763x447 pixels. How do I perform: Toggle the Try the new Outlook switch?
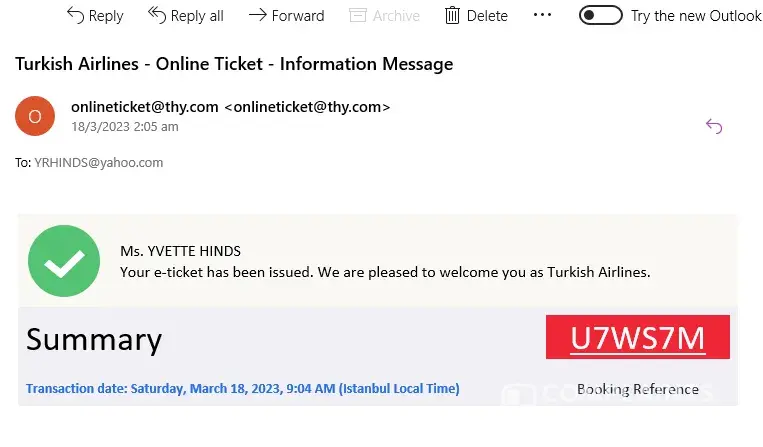[600, 16]
